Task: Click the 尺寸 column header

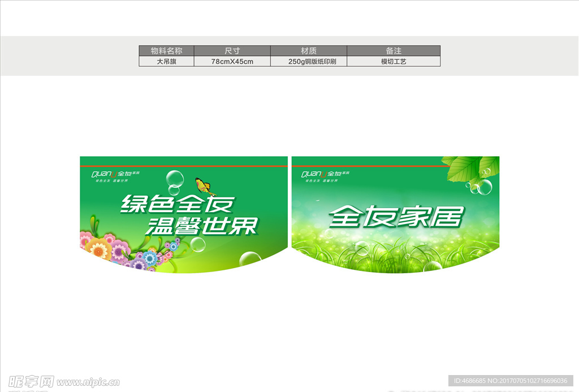Action: click(x=232, y=50)
